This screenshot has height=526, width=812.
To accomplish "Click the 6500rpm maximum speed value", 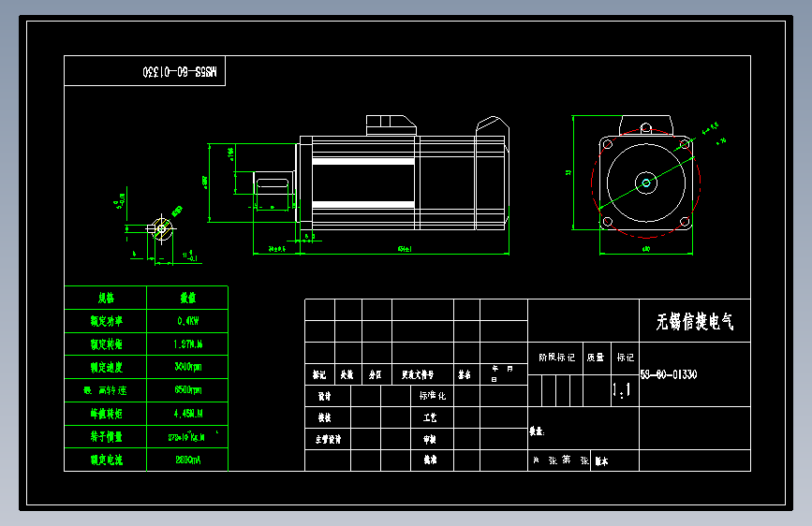I will (x=188, y=390).
